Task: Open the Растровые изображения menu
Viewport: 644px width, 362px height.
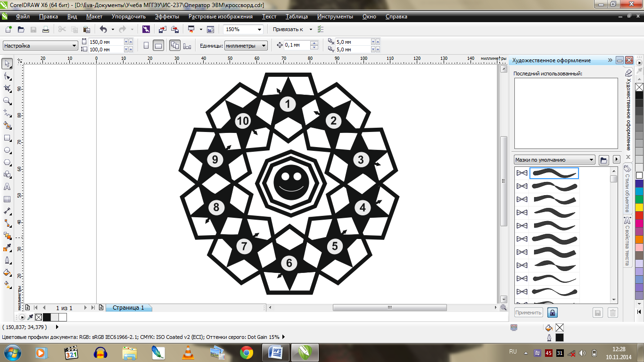Action: pyautogui.click(x=221, y=16)
